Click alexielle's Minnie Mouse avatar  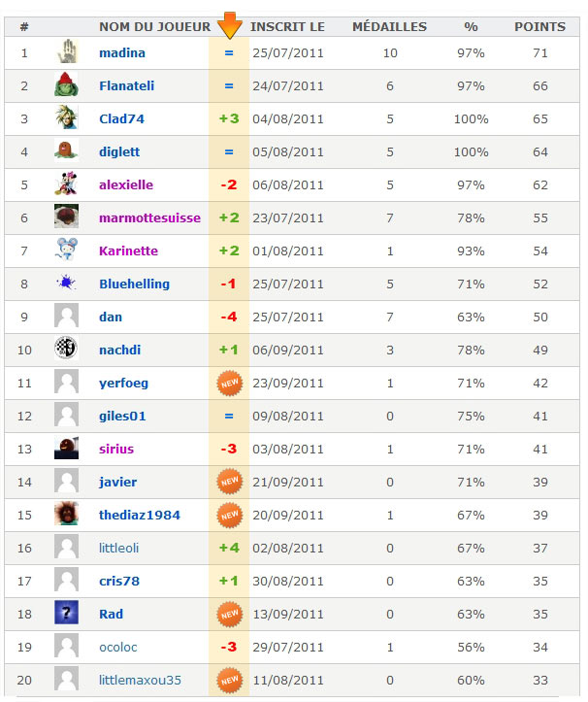(67, 184)
